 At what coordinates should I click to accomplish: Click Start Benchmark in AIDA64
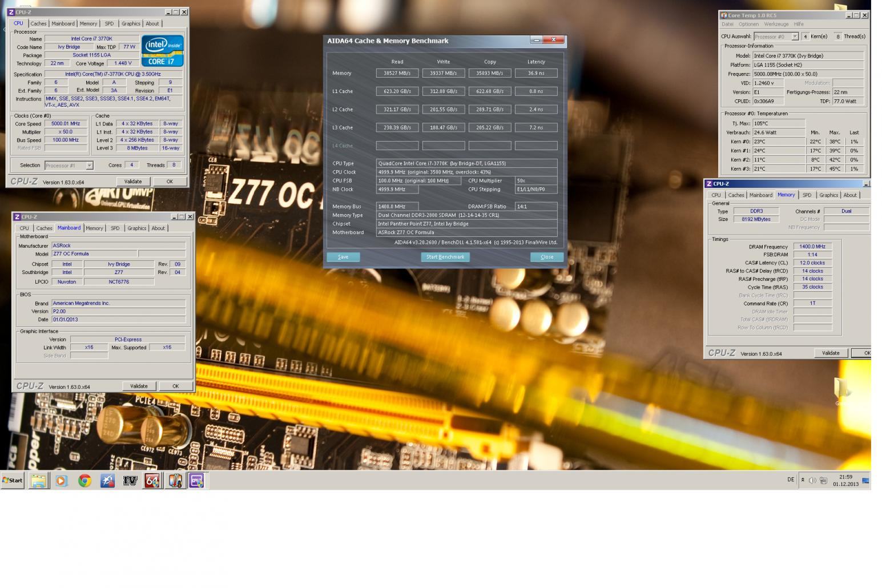[x=445, y=257]
